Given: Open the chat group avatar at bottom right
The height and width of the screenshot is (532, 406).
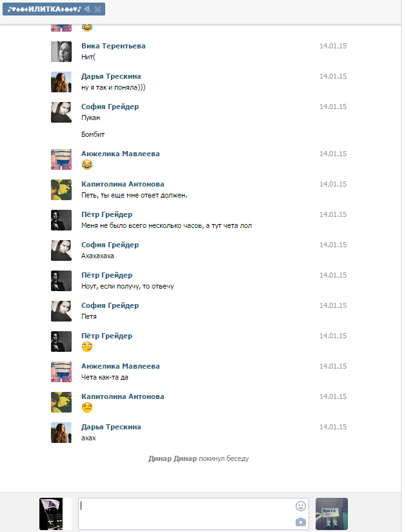Looking at the screenshot, I should 331,514.
